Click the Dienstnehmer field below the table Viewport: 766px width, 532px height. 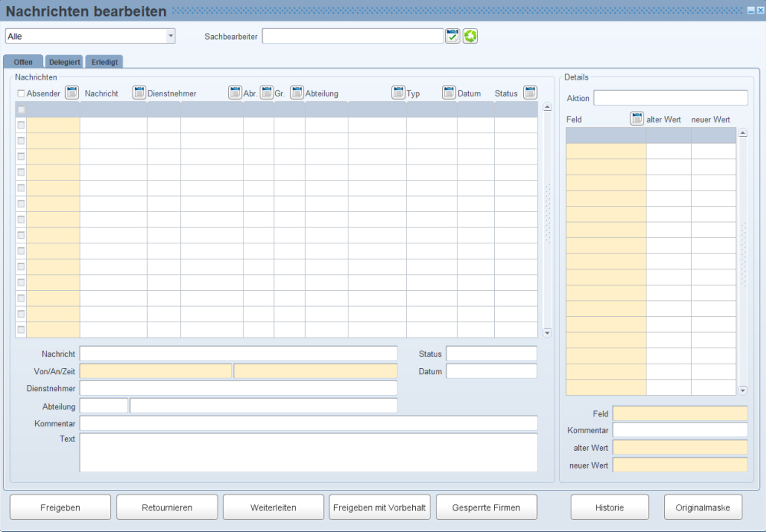[238, 389]
